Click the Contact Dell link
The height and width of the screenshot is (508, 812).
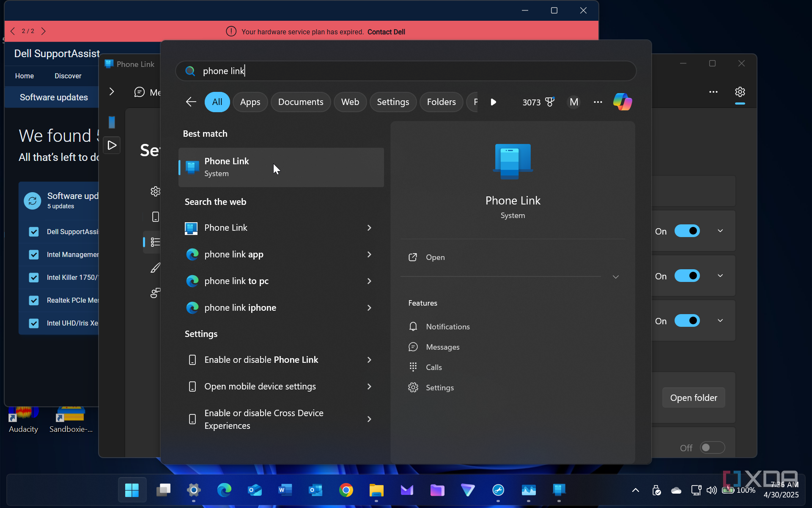pyautogui.click(x=386, y=31)
